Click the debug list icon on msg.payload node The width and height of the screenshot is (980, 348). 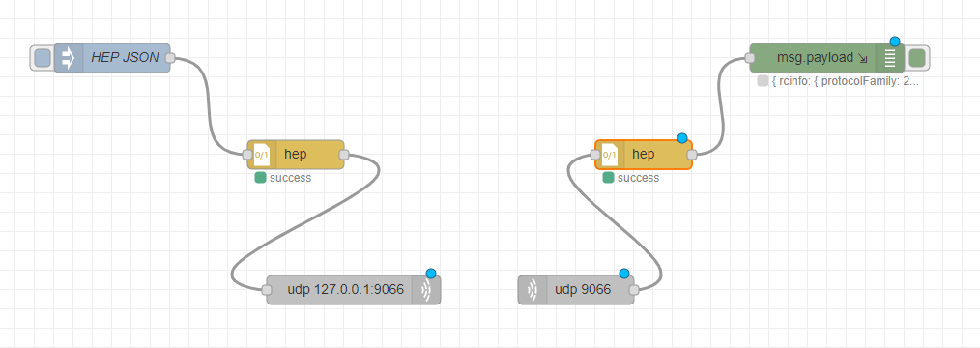(890, 58)
